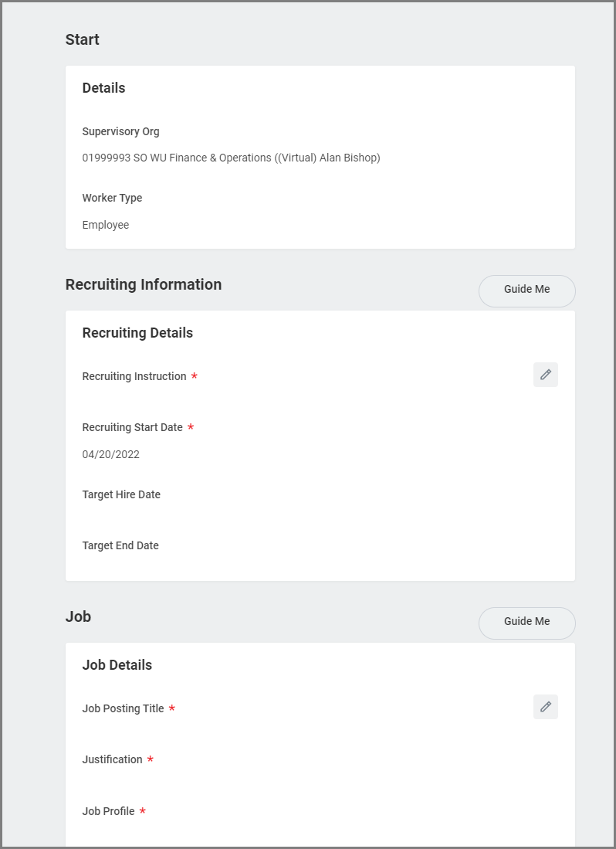
Task: Click the Job Details card title
Action: [x=117, y=665]
